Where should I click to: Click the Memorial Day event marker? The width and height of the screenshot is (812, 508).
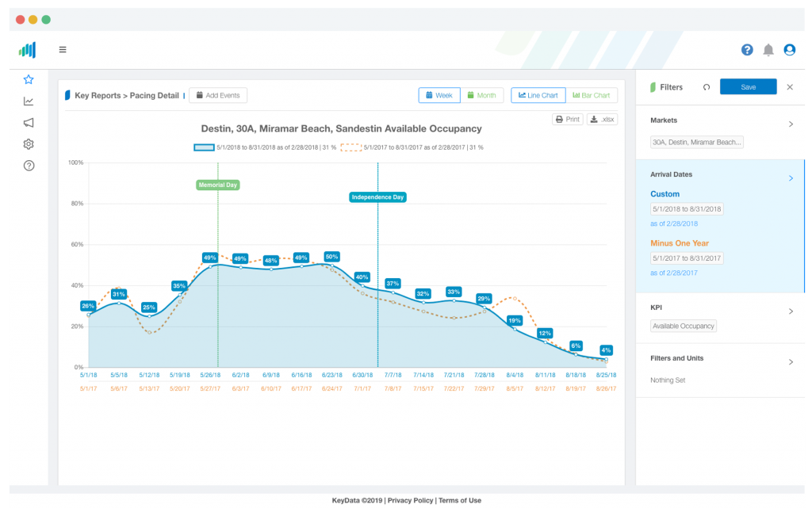(x=217, y=185)
